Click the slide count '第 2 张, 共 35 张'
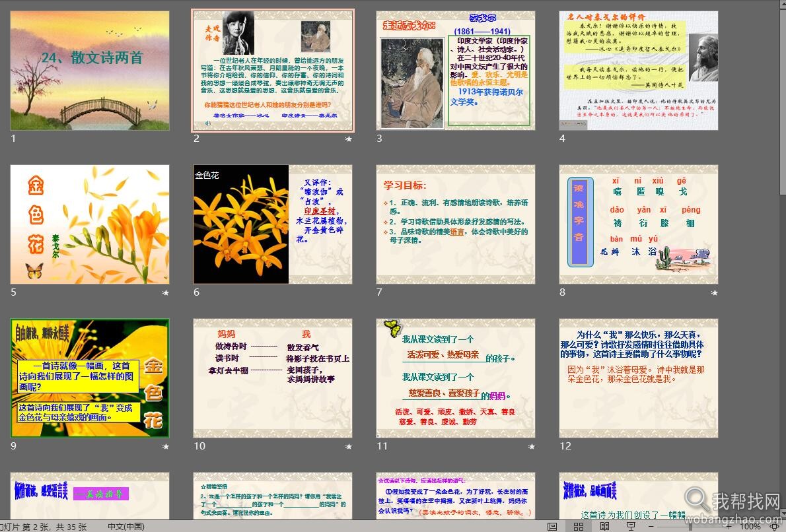The height and width of the screenshot is (532, 786). pyautogui.click(x=55, y=527)
